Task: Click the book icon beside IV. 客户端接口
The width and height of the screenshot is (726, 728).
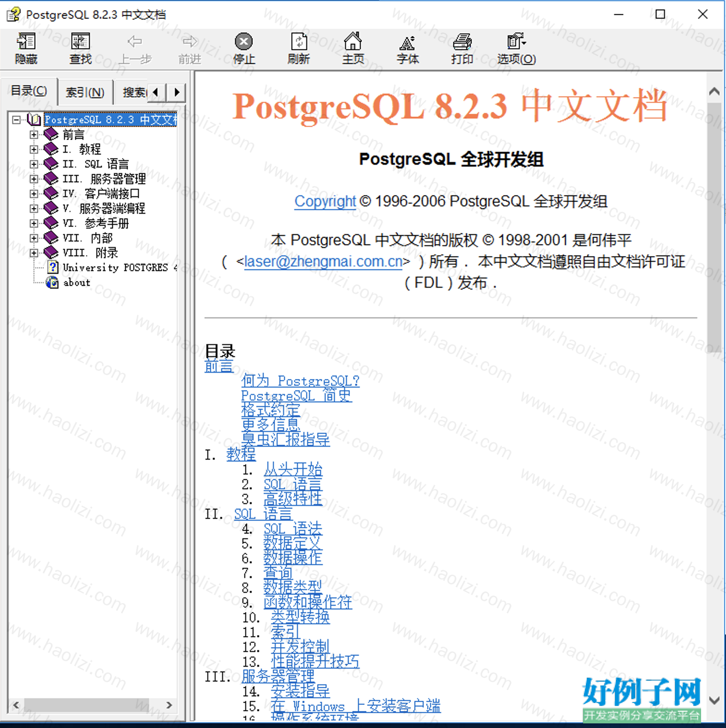Action: (51, 193)
